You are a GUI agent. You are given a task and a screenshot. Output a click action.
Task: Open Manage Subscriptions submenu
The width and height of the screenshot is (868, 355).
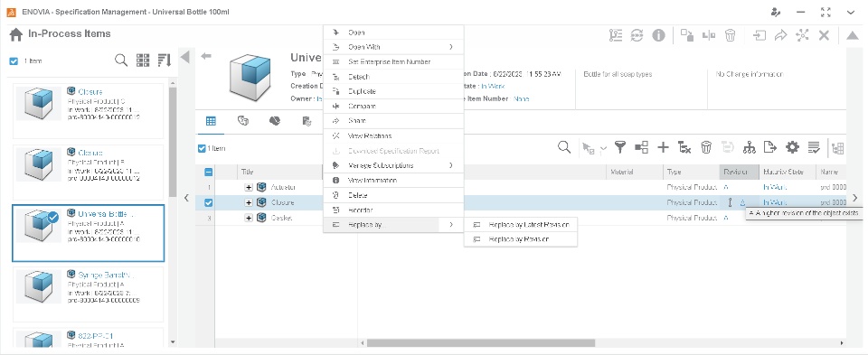(x=393, y=165)
